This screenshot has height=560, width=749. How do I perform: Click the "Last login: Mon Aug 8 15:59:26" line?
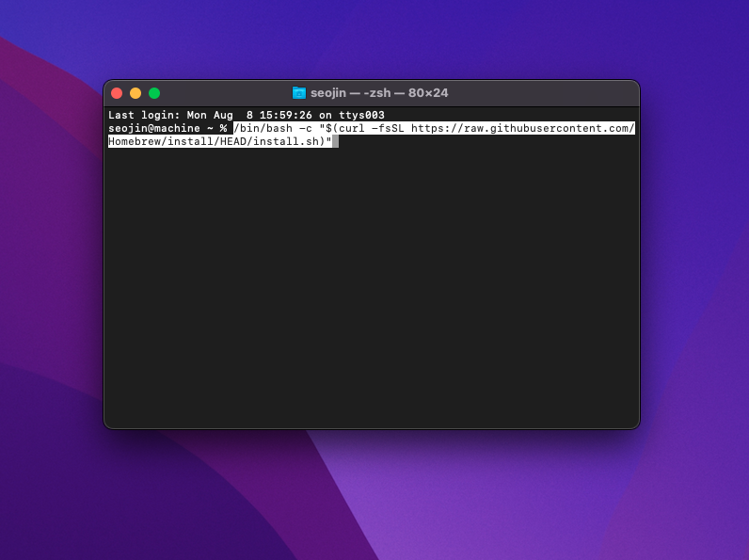pyautogui.click(x=246, y=115)
